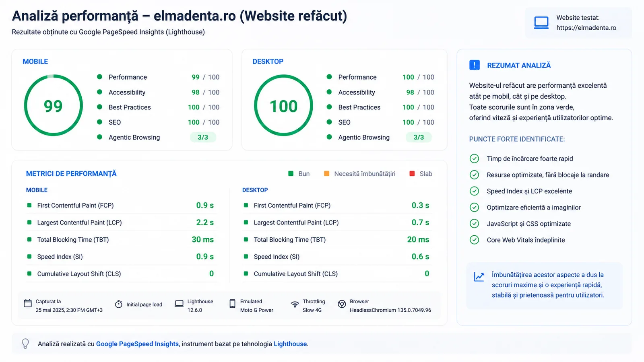644x362 pixels.
Task: Click the red Slab legend square
Action: [x=412, y=174]
